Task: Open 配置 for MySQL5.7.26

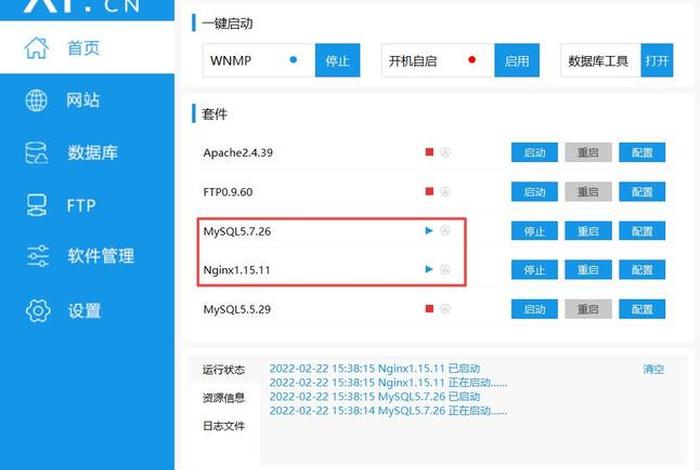Action: (642, 231)
